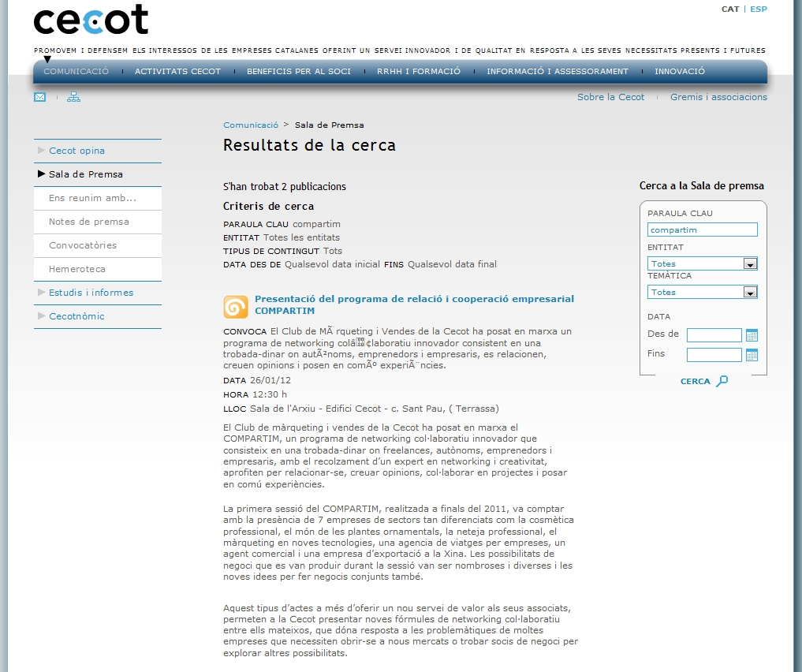Open the Innovació menu
Screen dimensions: 802x672
680,71
